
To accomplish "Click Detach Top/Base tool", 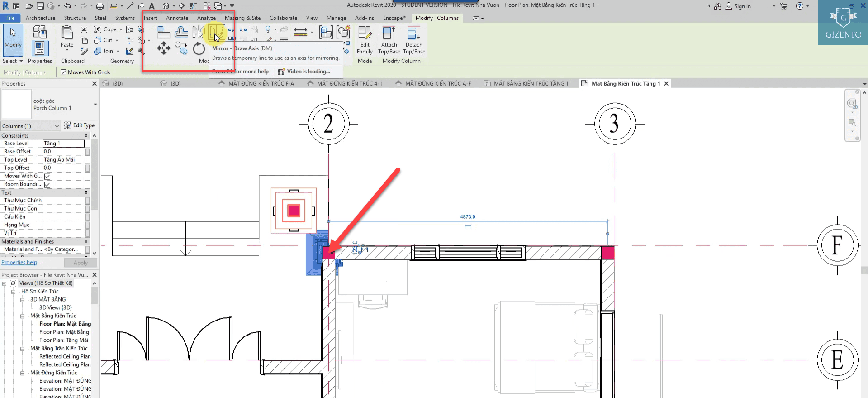I will (x=414, y=40).
